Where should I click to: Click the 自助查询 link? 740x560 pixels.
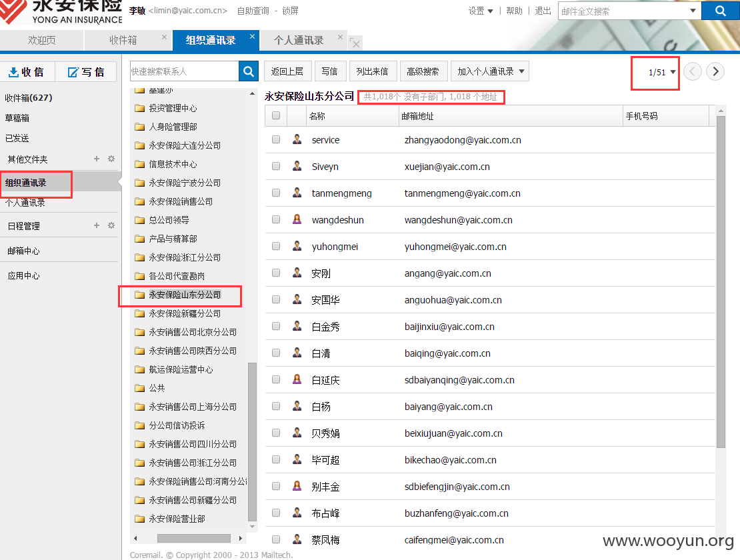253,11
